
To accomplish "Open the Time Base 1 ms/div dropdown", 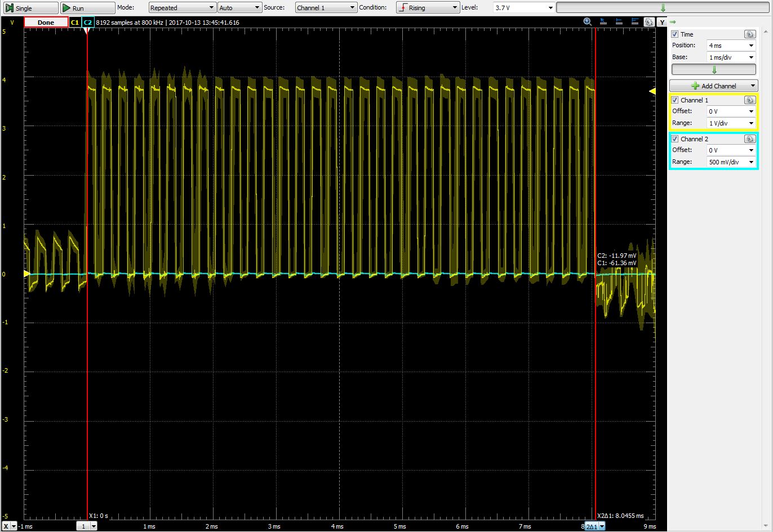I will click(x=731, y=57).
